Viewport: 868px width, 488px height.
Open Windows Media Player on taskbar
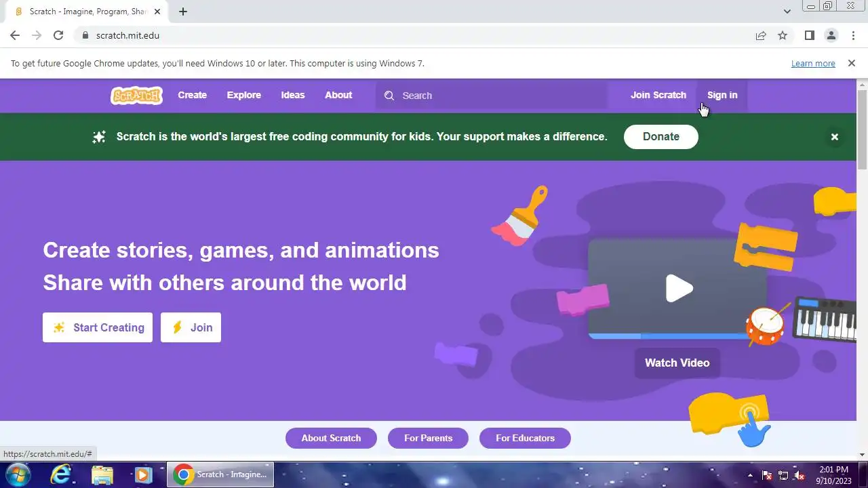click(143, 474)
